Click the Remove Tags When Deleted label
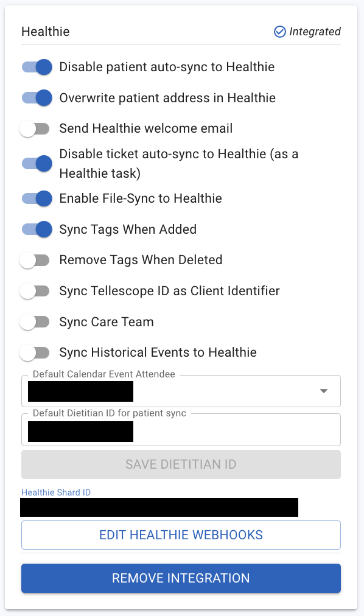This screenshot has width=364, height=616. click(141, 260)
